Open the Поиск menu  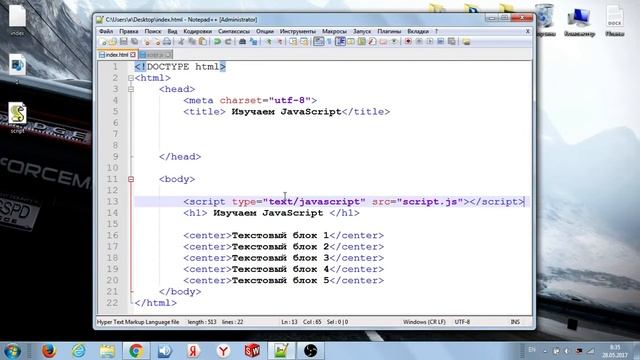(153, 31)
